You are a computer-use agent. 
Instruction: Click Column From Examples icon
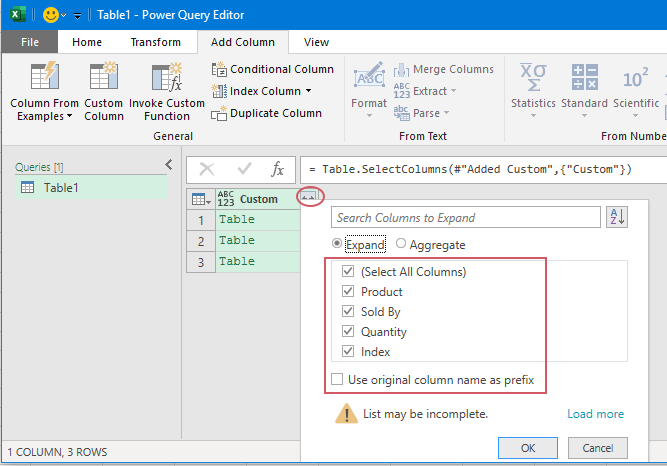tap(44, 78)
